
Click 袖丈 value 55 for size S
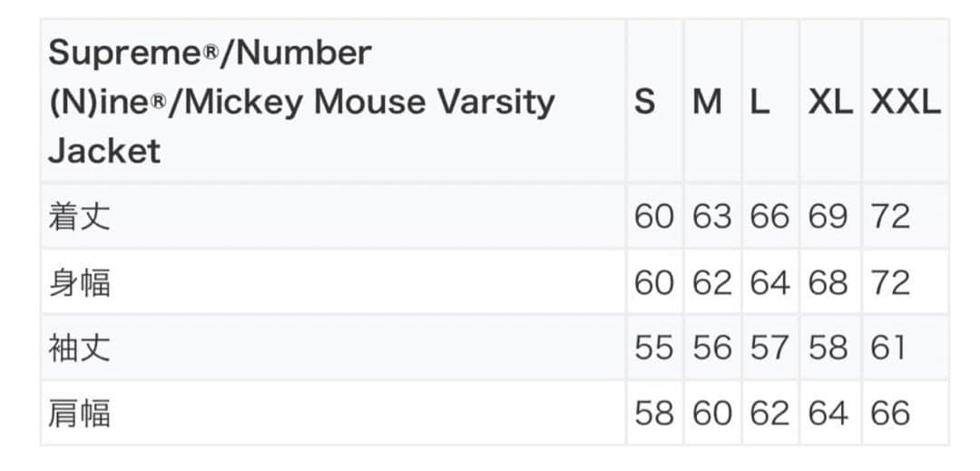(x=653, y=348)
